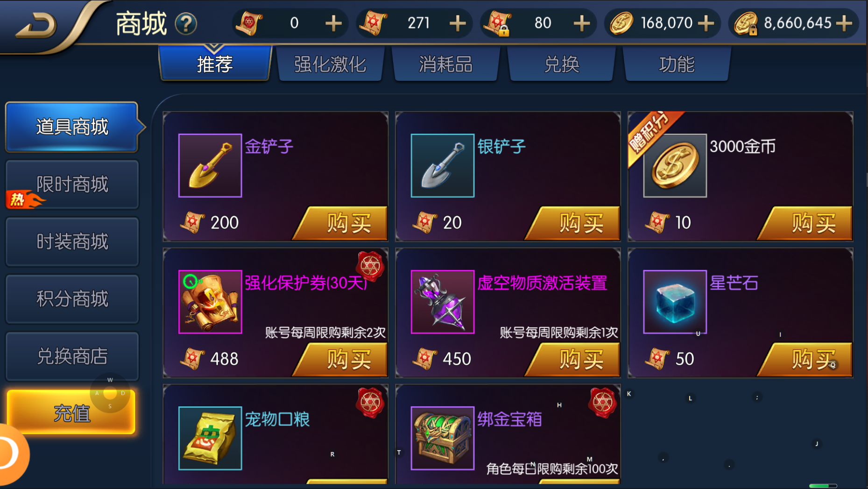Open the shop help question mark

pos(186,24)
